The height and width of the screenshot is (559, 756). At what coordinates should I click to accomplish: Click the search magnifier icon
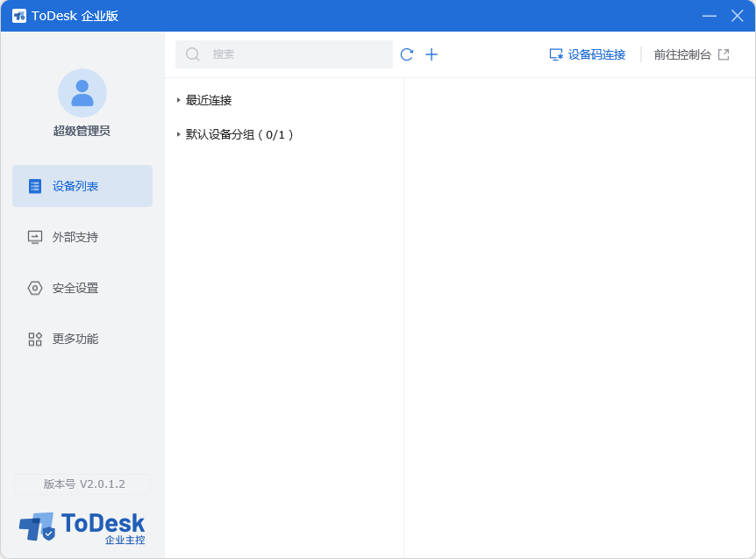click(x=193, y=54)
